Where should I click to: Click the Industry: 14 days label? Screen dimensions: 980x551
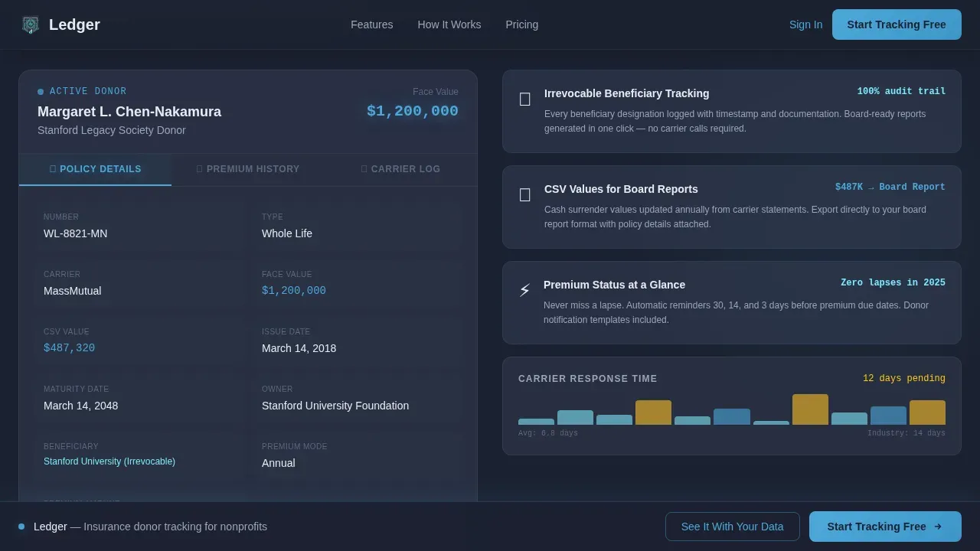click(x=906, y=433)
